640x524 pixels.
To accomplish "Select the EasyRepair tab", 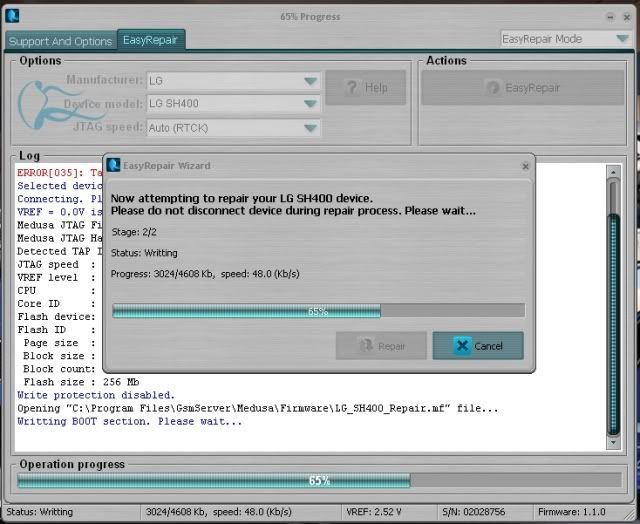I will (151, 40).
